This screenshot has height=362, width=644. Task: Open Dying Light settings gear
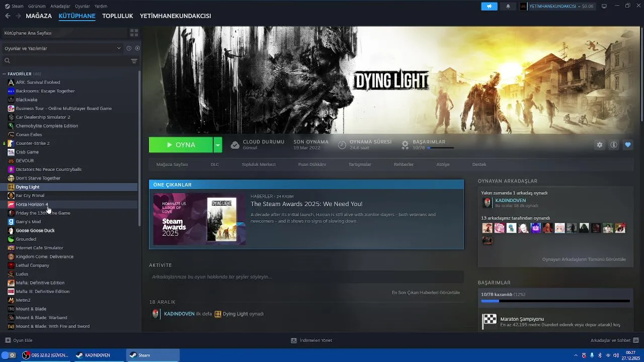click(x=599, y=145)
